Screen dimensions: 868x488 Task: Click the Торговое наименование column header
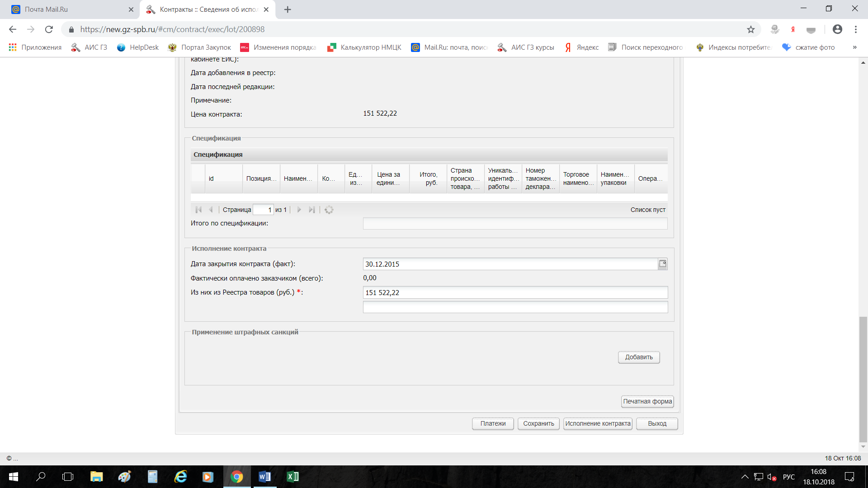click(578, 178)
